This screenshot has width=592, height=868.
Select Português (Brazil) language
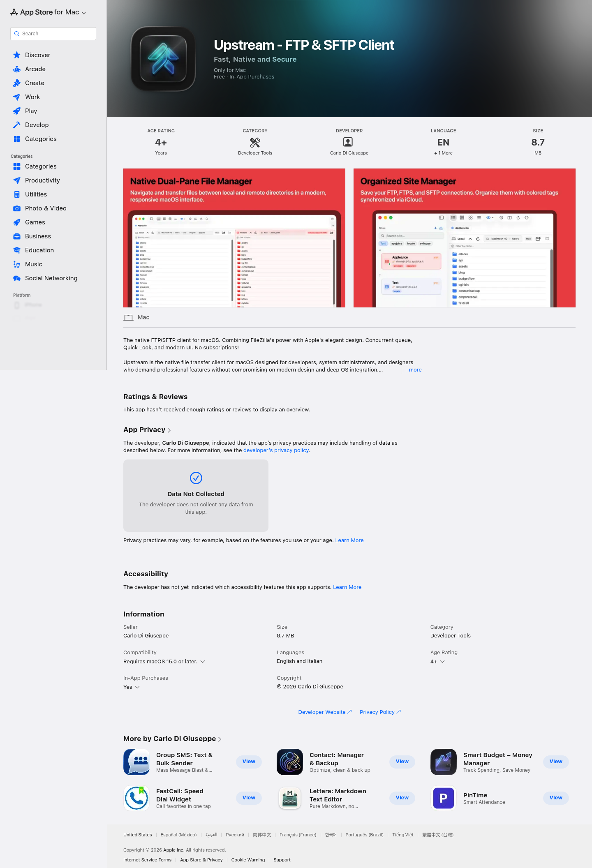point(364,835)
